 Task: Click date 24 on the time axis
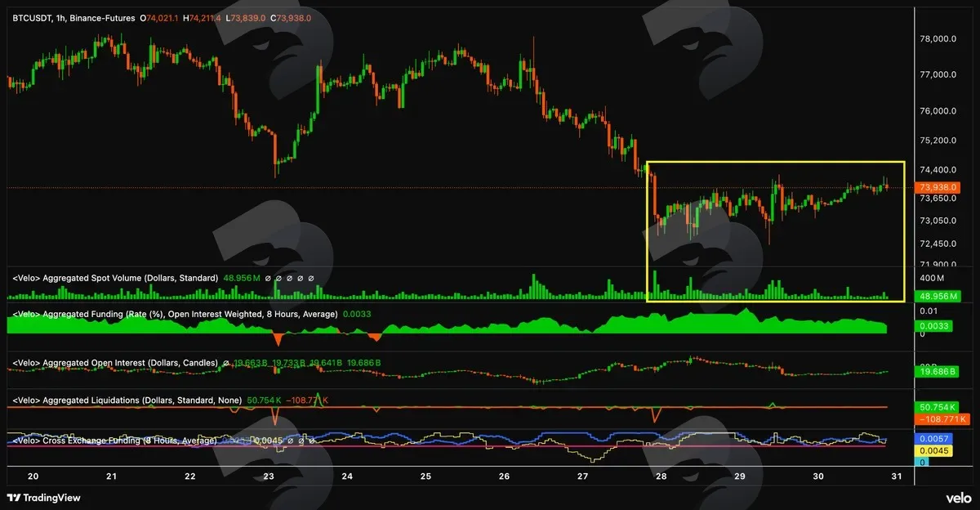pyautogui.click(x=346, y=476)
